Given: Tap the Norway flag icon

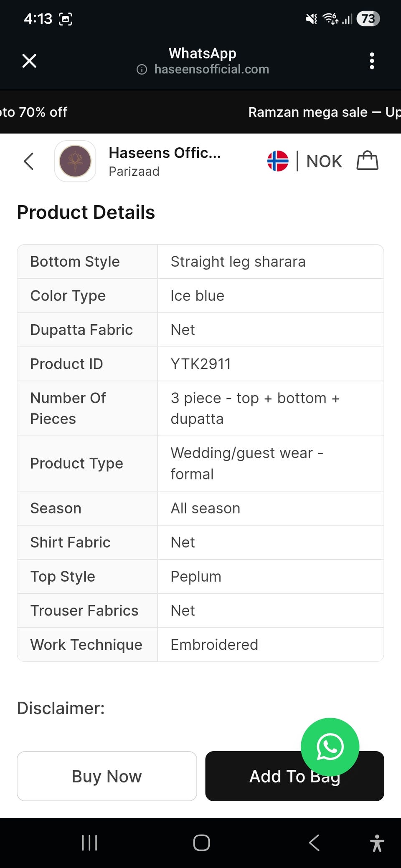Looking at the screenshot, I should point(278,161).
